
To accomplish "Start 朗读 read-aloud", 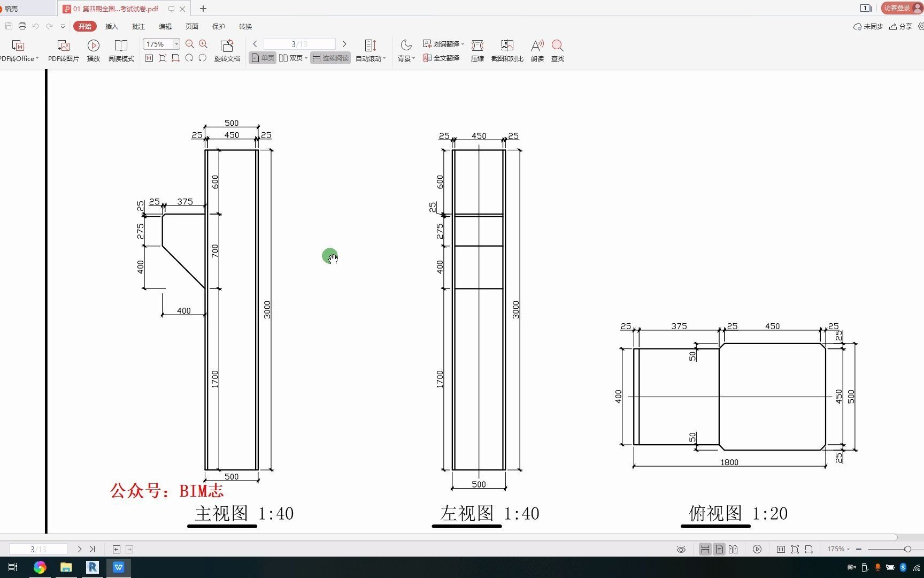I will [537, 50].
